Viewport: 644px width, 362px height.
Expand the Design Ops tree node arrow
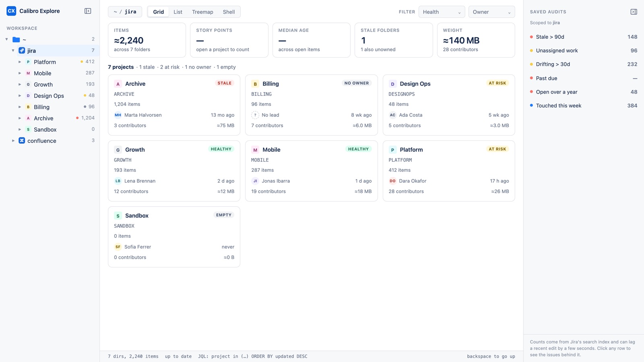(20, 96)
